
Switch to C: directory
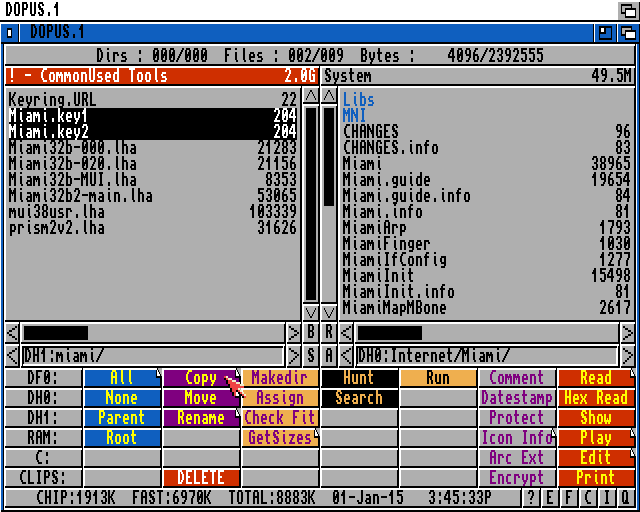point(43,458)
